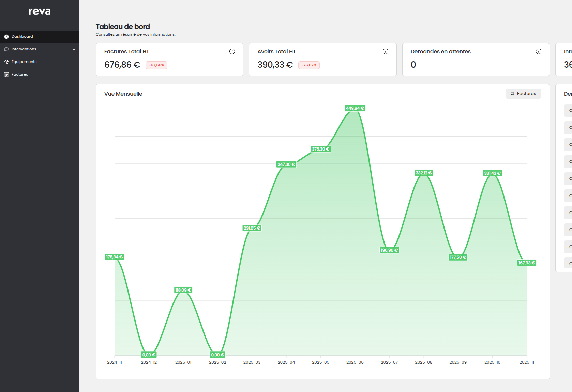Open info icon on Demandes en attentes card
This screenshot has height=392, width=572.
[x=539, y=51]
